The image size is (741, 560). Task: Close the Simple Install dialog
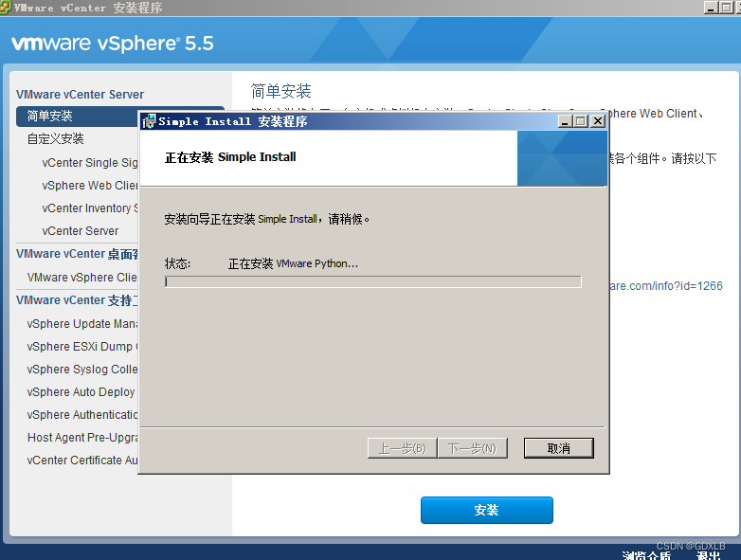tap(598, 121)
